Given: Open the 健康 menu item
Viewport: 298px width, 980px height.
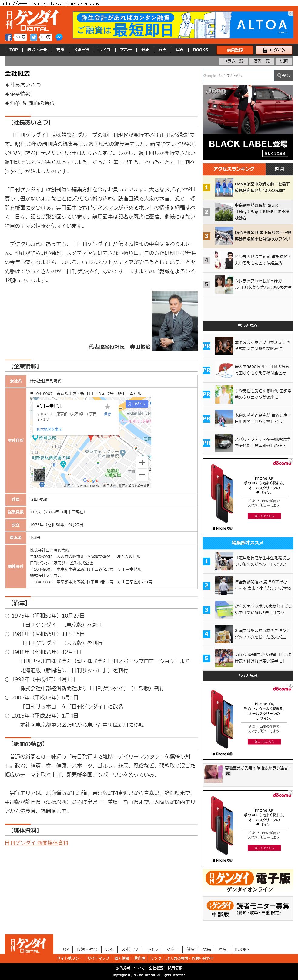Looking at the screenshot, I should [145, 50].
